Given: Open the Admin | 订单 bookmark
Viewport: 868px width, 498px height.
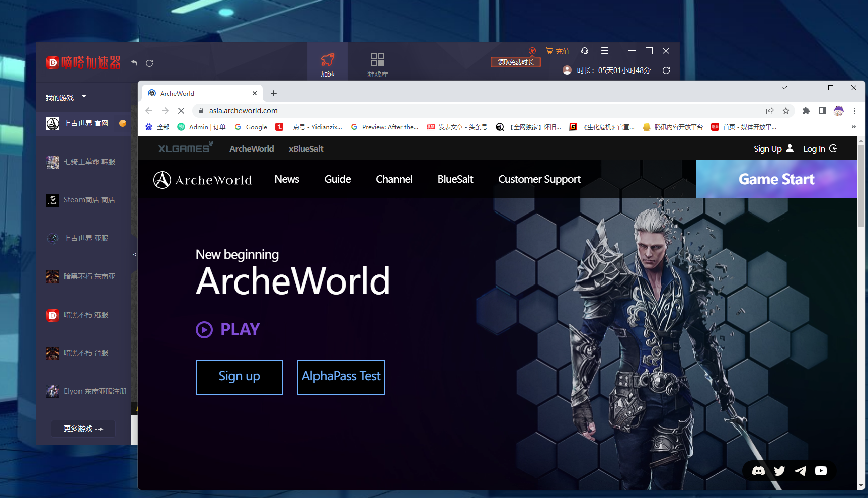Looking at the screenshot, I should coord(201,127).
